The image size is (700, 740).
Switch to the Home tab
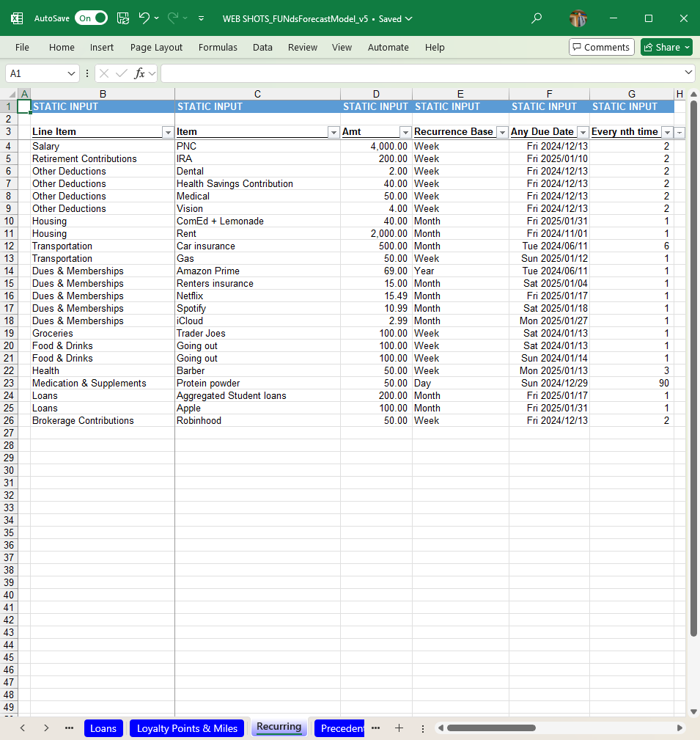pos(62,47)
